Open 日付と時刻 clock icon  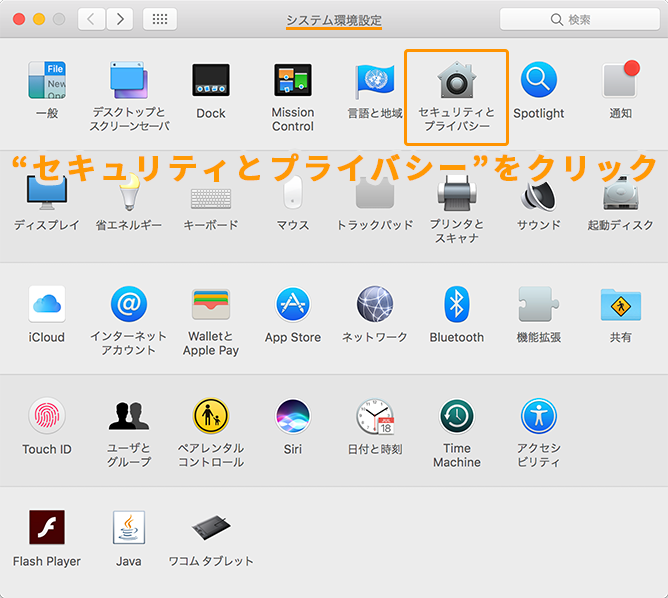click(375, 416)
